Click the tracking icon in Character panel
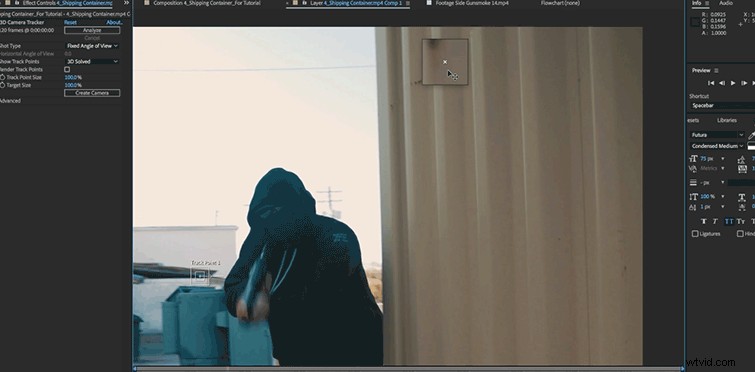 (x=742, y=168)
